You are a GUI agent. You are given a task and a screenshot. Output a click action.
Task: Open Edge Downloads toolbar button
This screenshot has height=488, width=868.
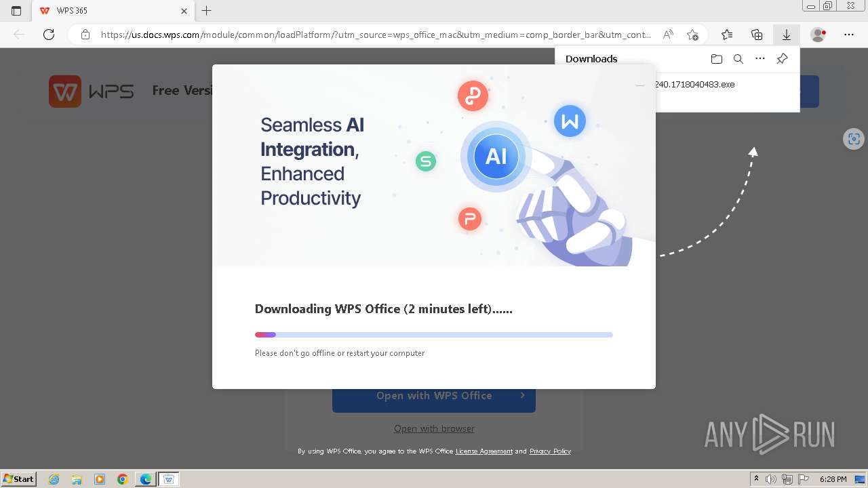point(786,35)
